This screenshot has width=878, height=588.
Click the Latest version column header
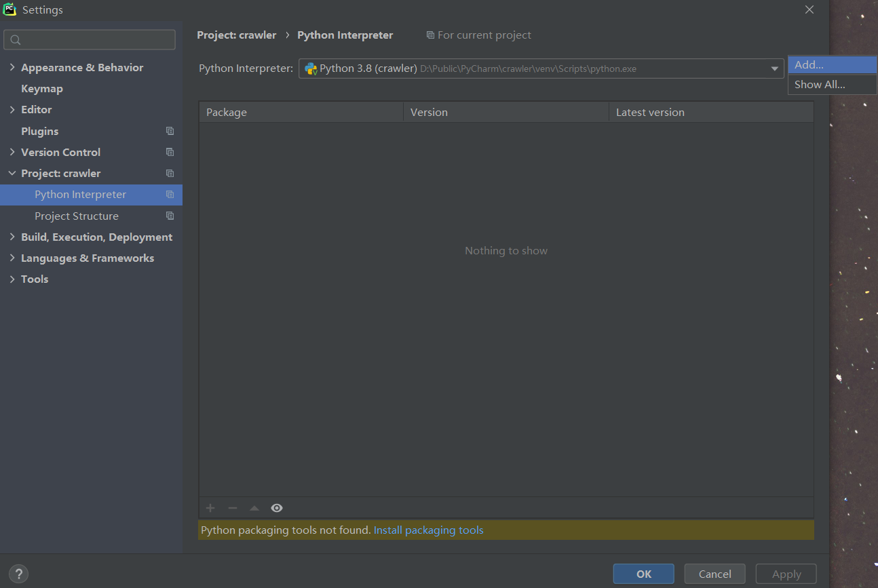click(x=711, y=112)
